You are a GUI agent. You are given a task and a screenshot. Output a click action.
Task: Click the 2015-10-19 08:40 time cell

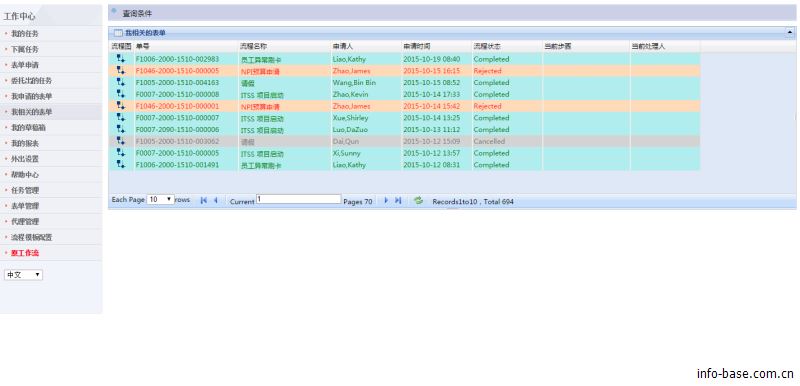tap(432, 59)
